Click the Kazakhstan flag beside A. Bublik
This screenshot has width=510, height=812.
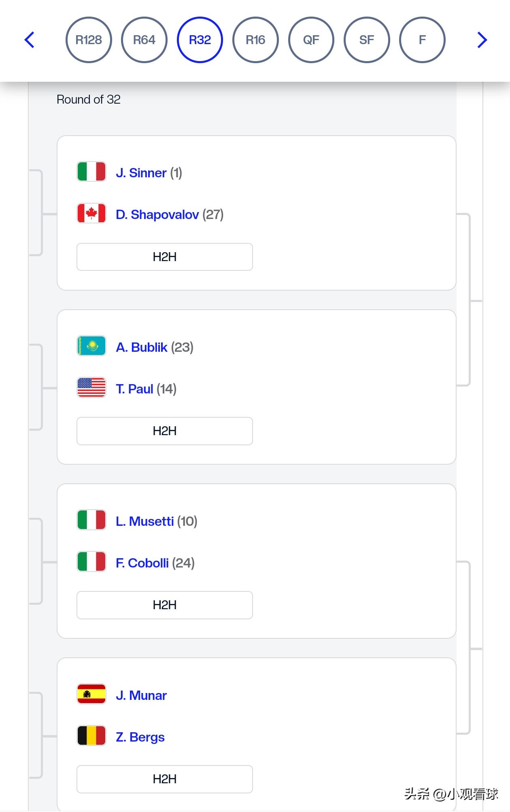[91, 346]
